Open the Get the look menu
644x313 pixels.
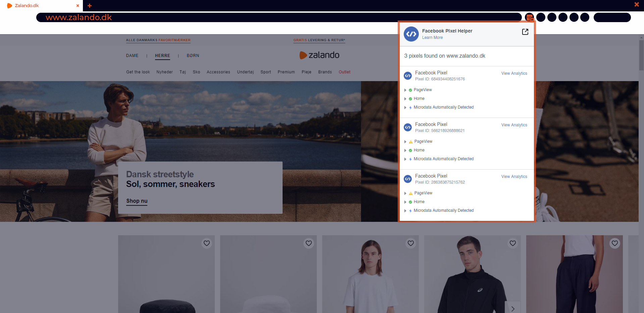pyautogui.click(x=138, y=72)
